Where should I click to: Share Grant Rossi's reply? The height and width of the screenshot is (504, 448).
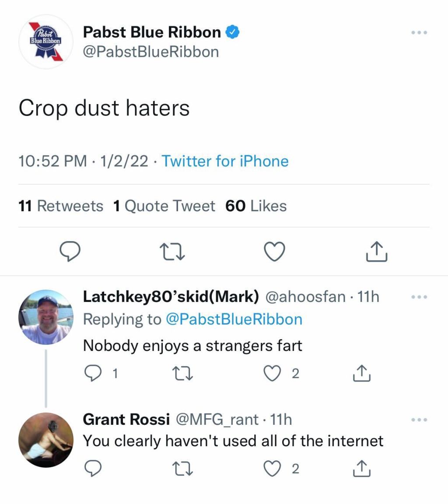click(361, 469)
